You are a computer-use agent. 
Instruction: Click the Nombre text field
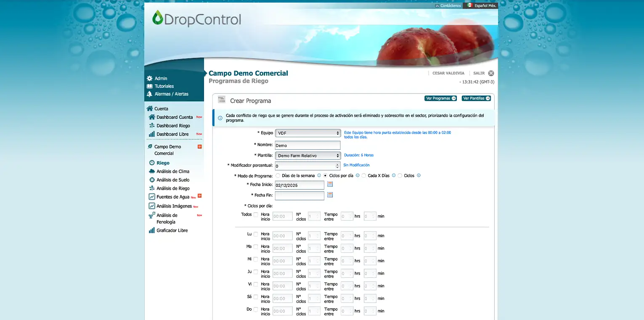307,145
